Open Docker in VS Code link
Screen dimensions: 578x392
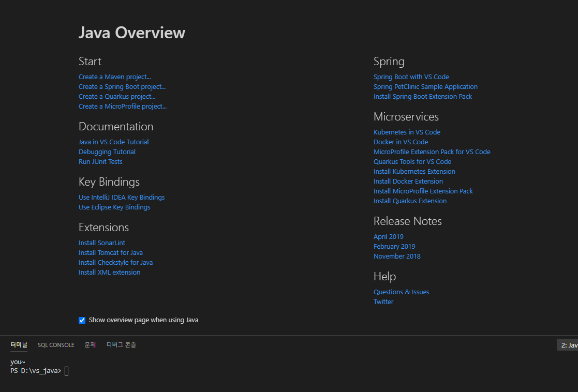pos(401,142)
